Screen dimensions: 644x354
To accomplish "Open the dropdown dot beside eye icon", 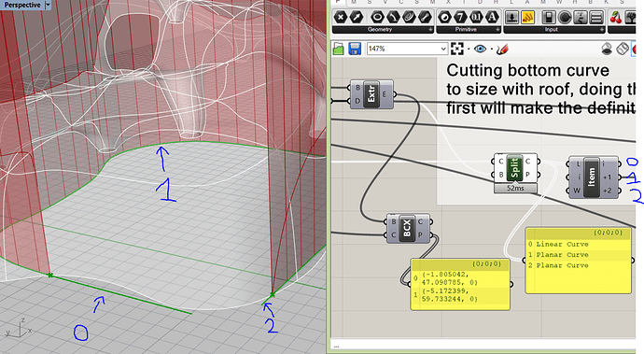I will click(491, 49).
